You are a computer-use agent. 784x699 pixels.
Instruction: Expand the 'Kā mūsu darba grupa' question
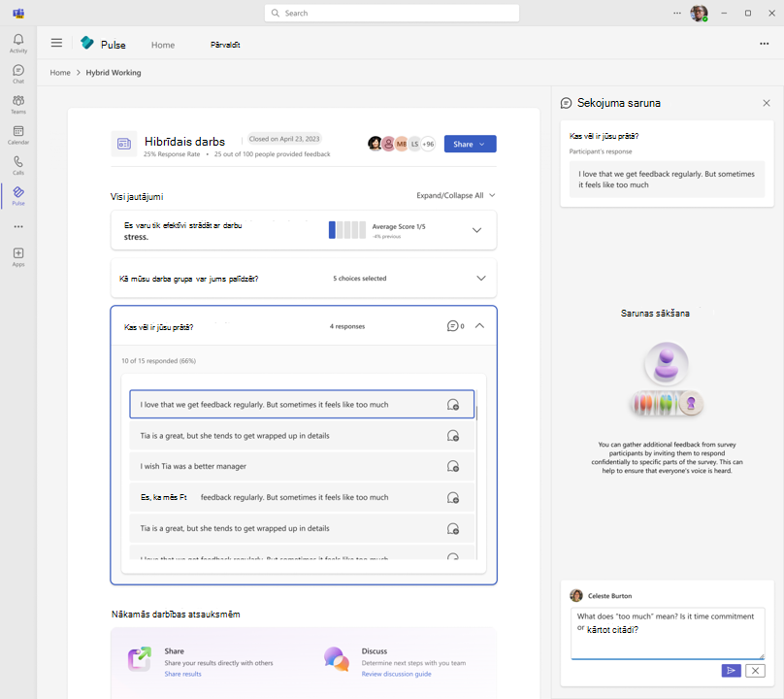(480, 279)
